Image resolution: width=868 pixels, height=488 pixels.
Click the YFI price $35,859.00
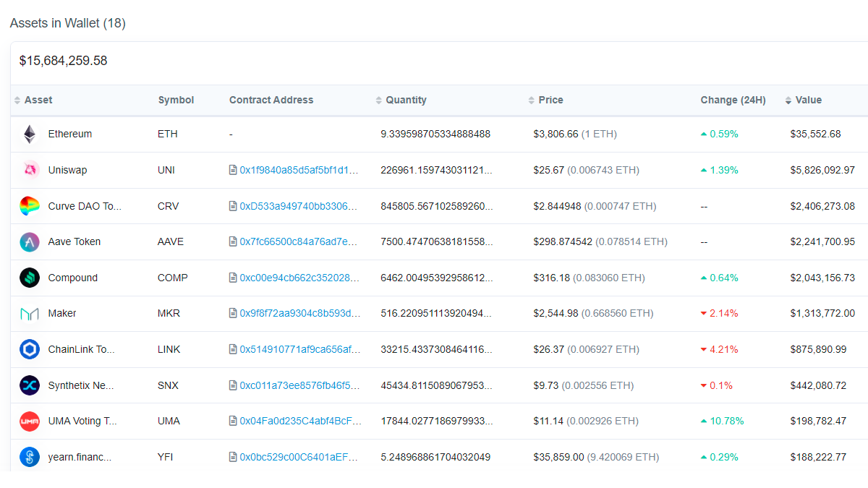(x=558, y=457)
